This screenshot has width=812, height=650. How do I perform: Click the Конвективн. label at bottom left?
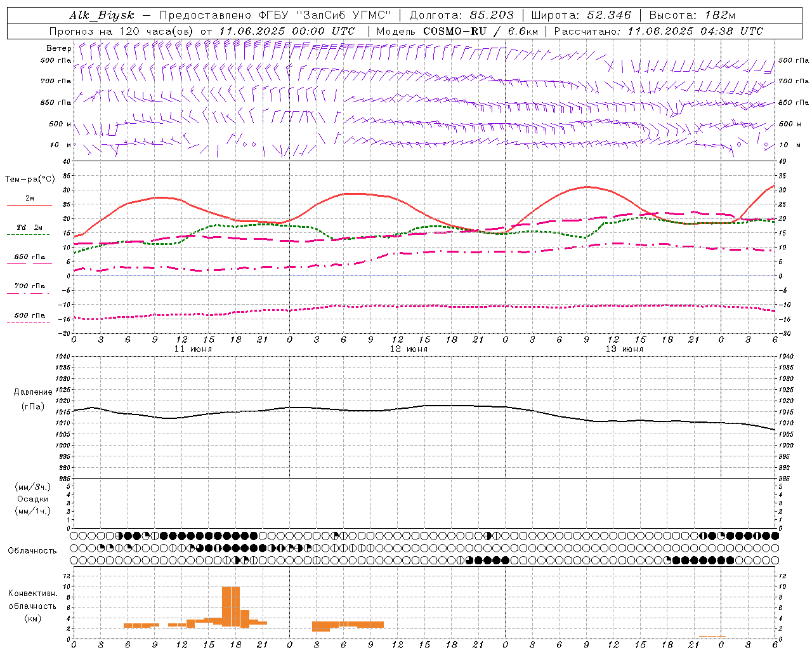[x=33, y=594]
